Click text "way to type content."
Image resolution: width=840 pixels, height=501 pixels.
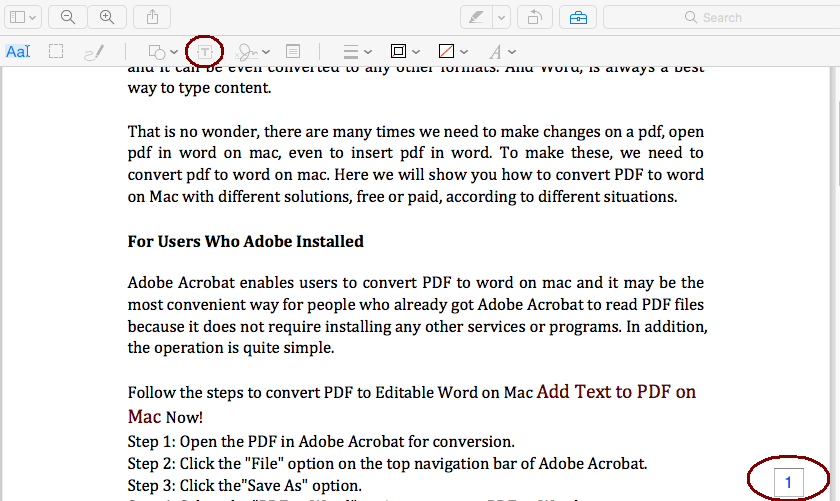(199, 88)
